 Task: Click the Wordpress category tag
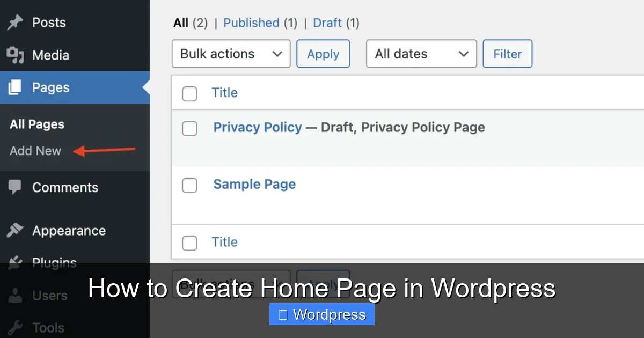click(x=322, y=314)
